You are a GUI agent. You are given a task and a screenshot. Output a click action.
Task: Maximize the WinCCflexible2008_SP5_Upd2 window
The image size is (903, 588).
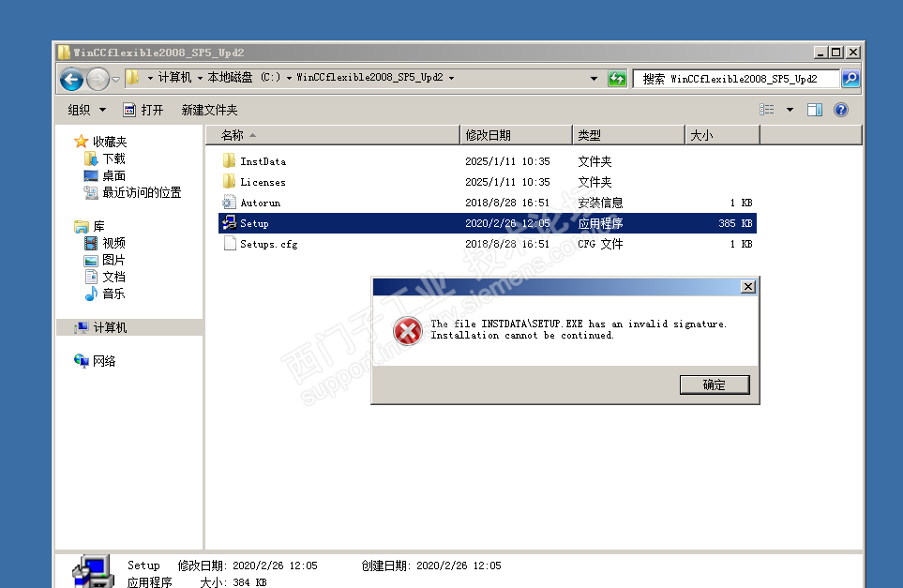coord(836,53)
